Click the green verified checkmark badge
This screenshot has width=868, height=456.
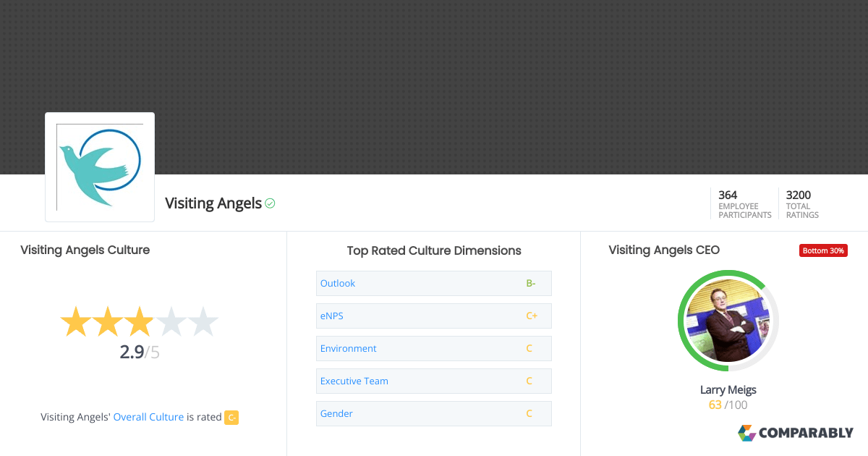(270, 204)
